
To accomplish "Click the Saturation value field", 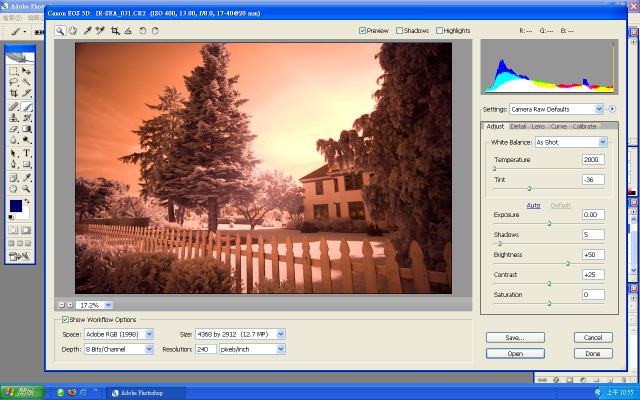I will pos(593,295).
